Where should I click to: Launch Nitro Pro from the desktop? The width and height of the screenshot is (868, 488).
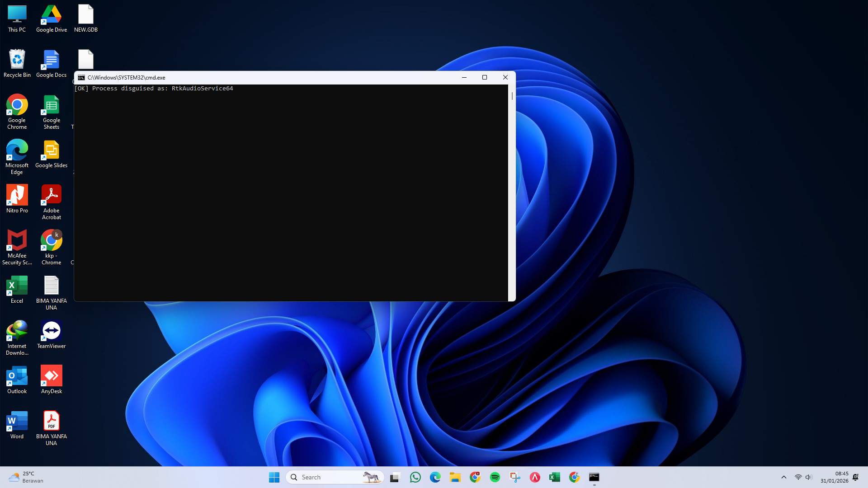[x=17, y=195]
